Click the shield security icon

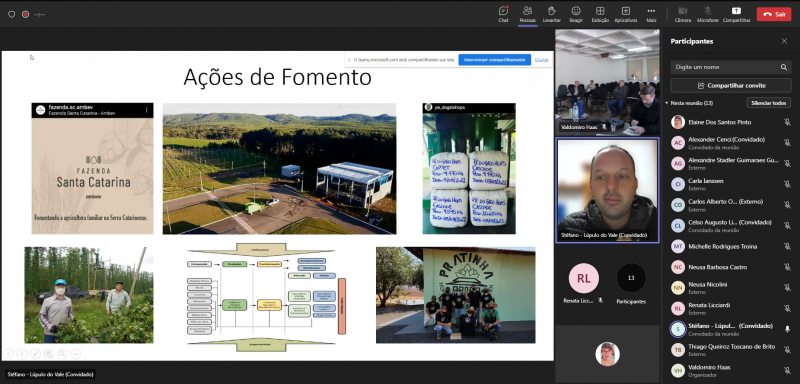pyautogui.click(x=11, y=14)
